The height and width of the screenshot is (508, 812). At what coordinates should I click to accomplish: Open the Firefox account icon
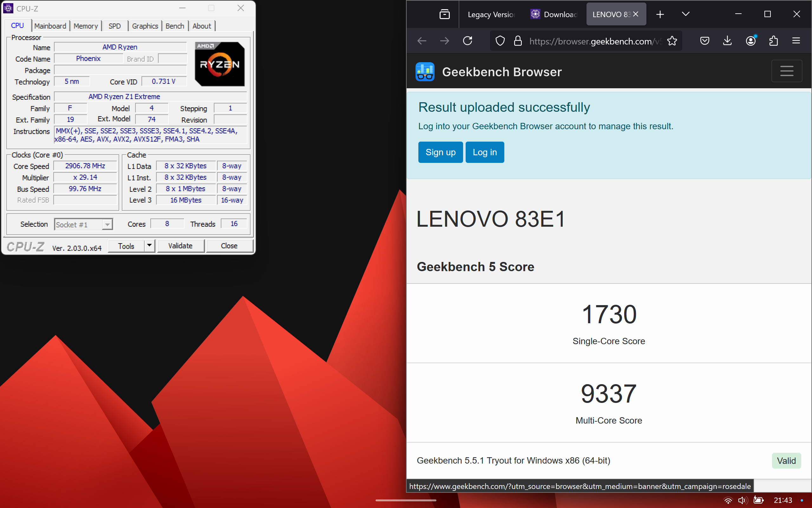point(751,41)
